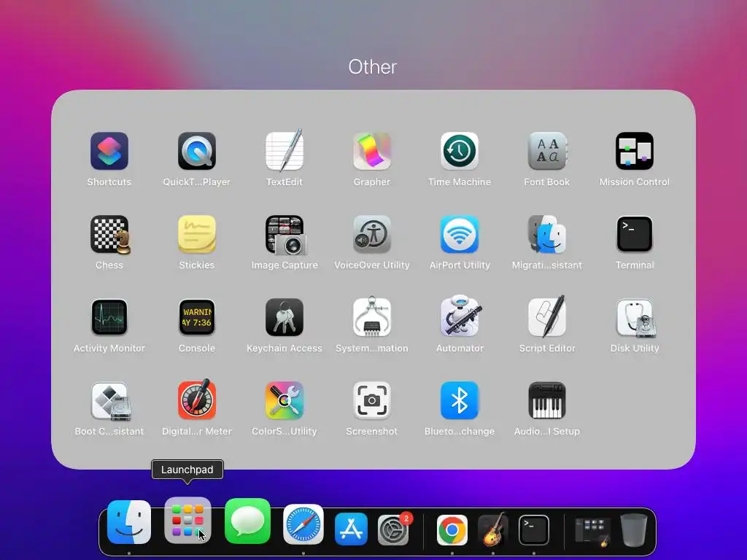The image size is (747, 560).
Task: Open the screenshot stack in the Dock
Action: (x=592, y=532)
